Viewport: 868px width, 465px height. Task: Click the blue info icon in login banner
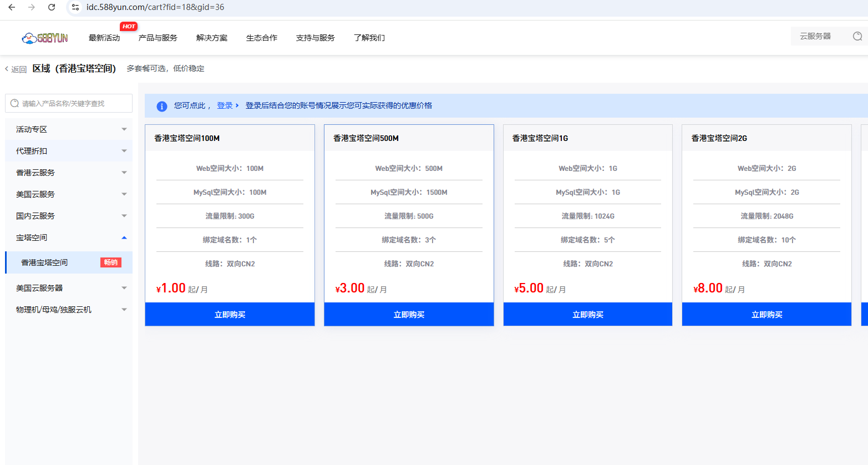(x=161, y=107)
